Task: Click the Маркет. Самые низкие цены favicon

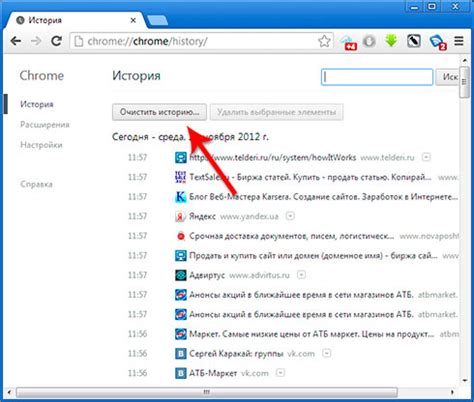Action: [181, 334]
